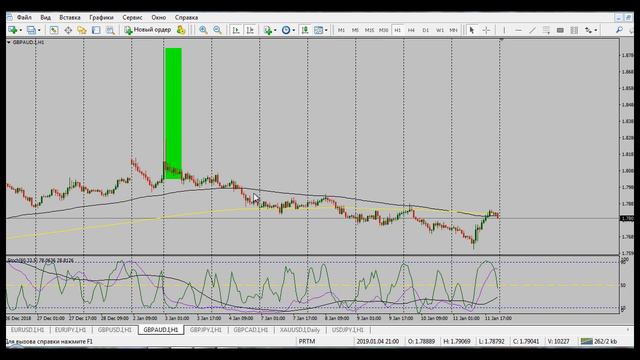Screen dimensions: 640x360
Task: Click the yellow icon after Новый ордер
Action: click(180, 30)
